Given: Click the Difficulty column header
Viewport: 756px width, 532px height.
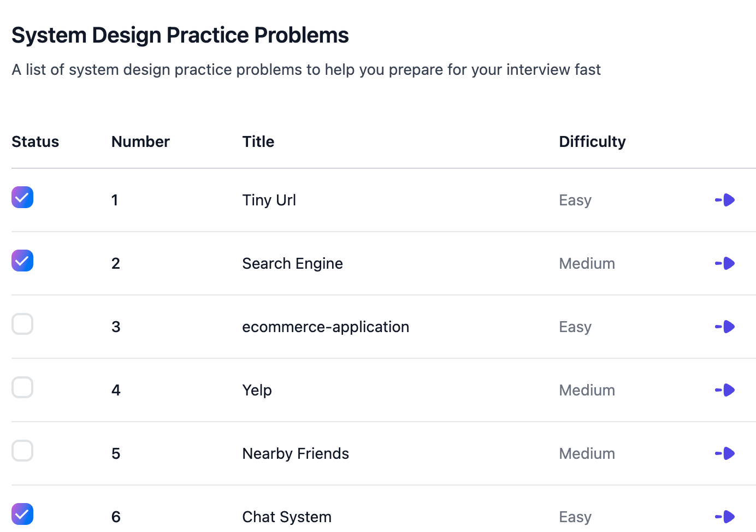Looking at the screenshot, I should tap(592, 141).
